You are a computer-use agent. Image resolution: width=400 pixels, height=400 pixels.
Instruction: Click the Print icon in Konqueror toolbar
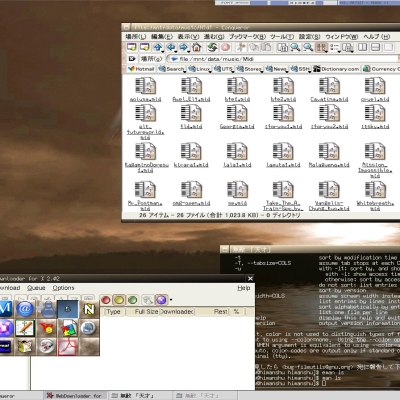coord(282,47)
